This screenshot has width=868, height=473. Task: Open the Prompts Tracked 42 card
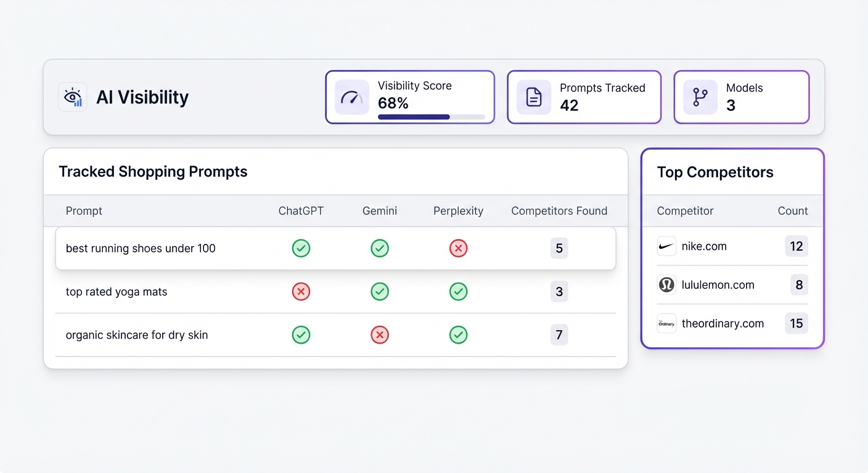[x=584, y=97]
